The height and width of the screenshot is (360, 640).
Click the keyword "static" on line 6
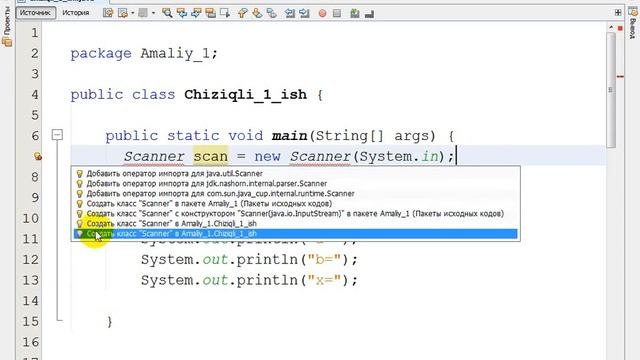(193, 136)
